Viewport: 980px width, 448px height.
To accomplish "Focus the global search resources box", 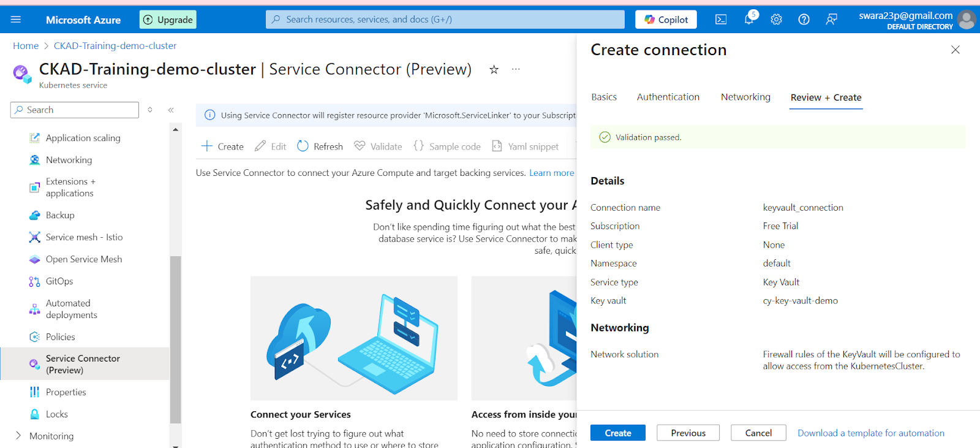I will click(x=445, y=20).
